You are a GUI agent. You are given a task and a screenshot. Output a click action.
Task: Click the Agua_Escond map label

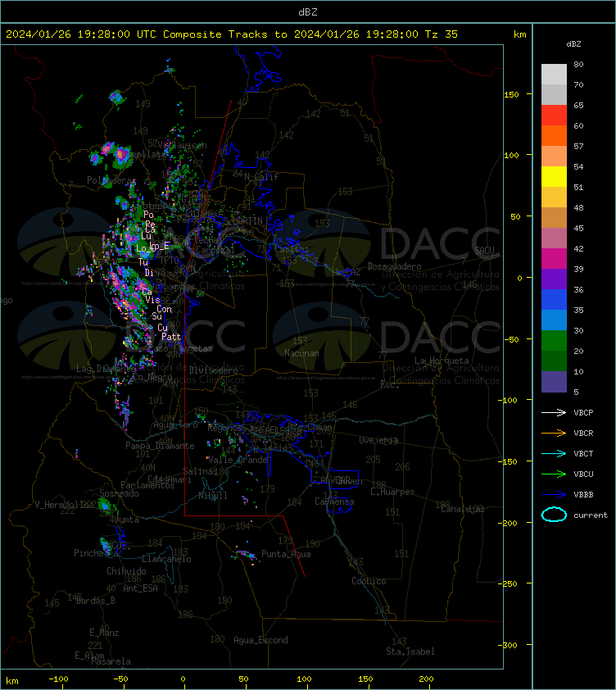click(261, 640)
